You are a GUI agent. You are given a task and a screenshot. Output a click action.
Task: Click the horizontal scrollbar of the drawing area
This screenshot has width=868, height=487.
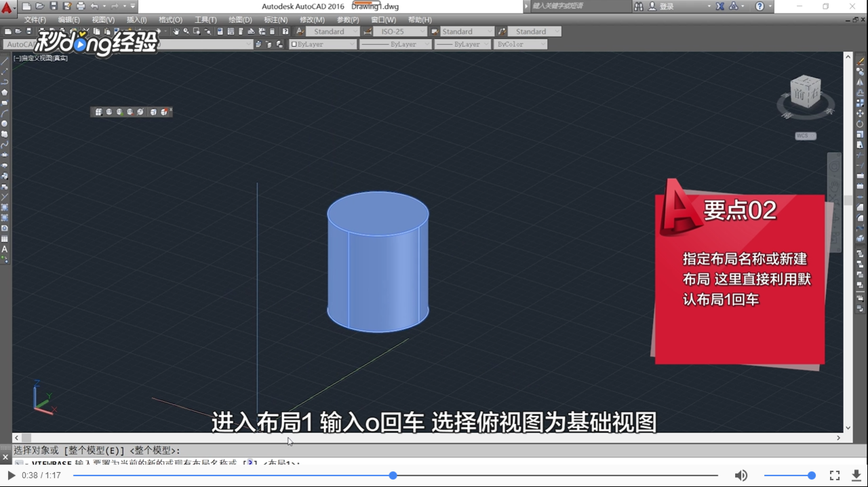pos(427,438)
